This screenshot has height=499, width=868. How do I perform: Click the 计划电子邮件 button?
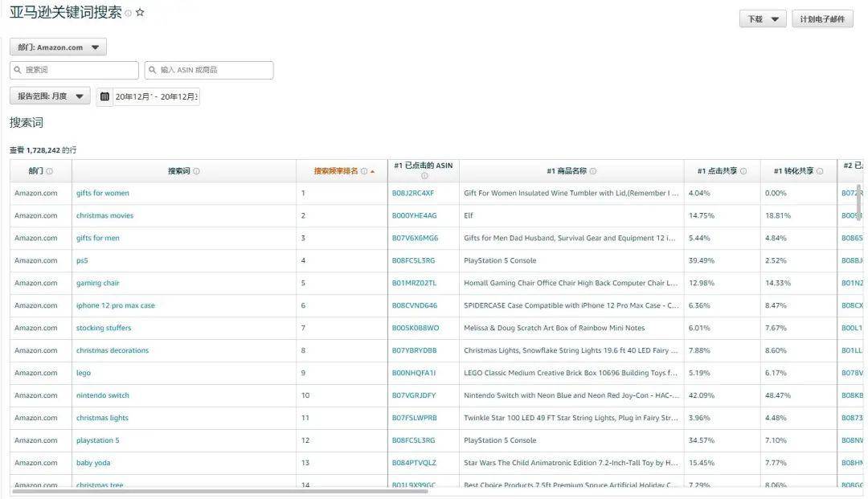click(822, 18)
